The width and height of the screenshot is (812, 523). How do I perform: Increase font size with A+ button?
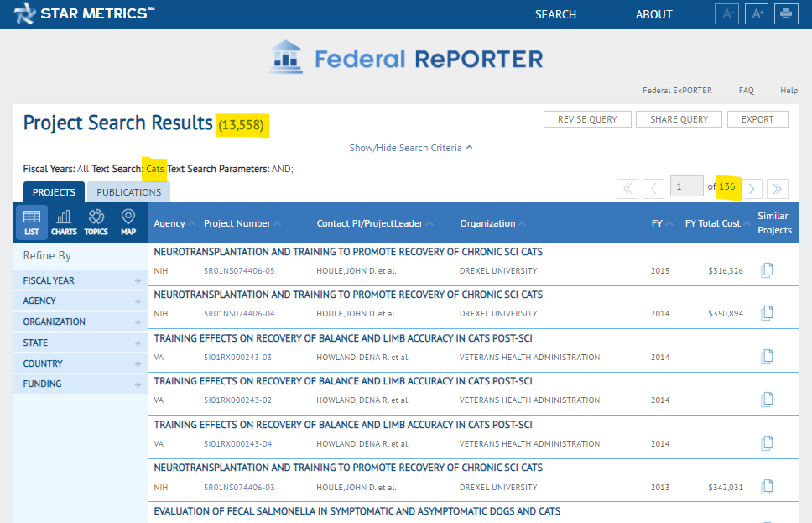[x=757, y=14]
